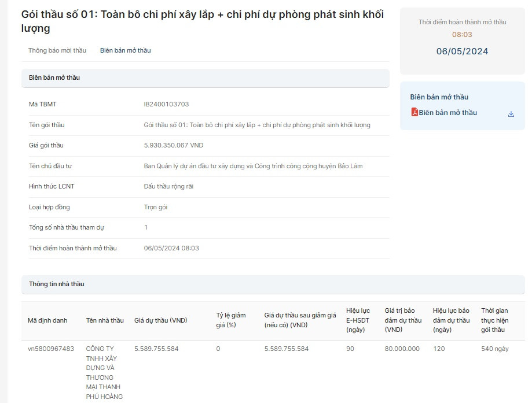Click the Tỷ lệ giảm giá (%) column header
Viewport: 532px width, 403px height.
click(231, 320)
